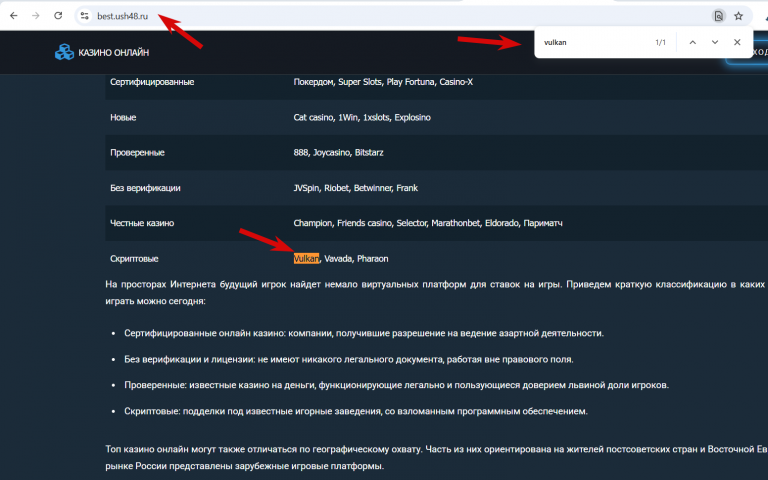Click the paragraph starting Топ казино онлайн
The height and width of the screenshot is (480, 768).
point(436,457)
